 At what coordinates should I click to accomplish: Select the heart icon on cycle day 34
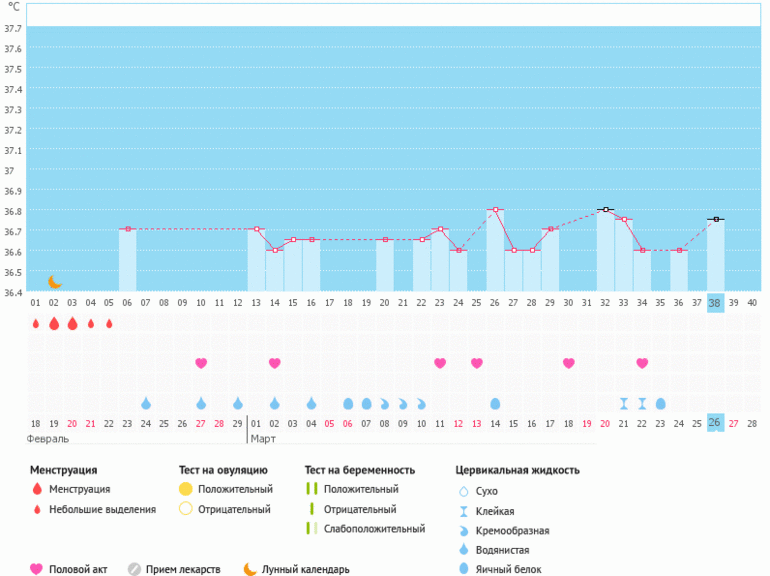click(642, 363)
